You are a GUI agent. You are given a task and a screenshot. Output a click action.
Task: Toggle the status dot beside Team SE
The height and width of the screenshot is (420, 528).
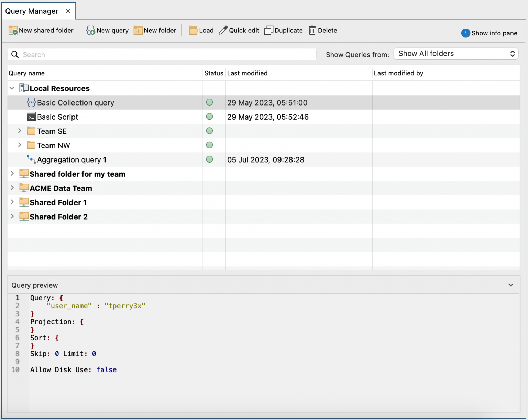click(209, 131)
